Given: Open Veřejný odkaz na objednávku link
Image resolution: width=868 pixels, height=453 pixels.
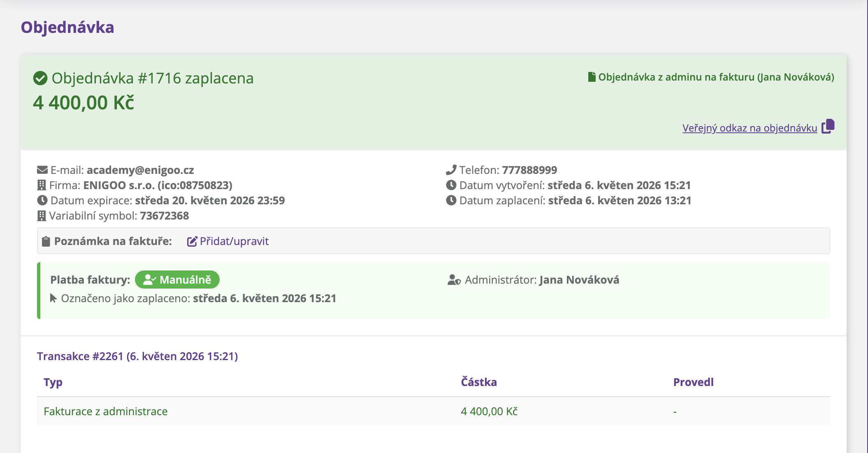Looking at the screenshot, I should [750, 128].
